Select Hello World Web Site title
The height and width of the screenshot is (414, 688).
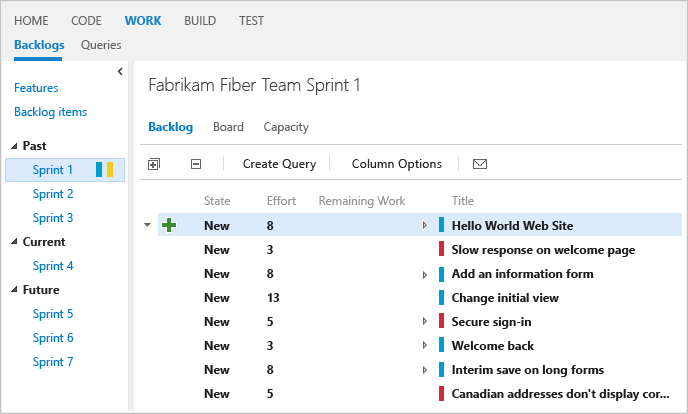(512, 225)
